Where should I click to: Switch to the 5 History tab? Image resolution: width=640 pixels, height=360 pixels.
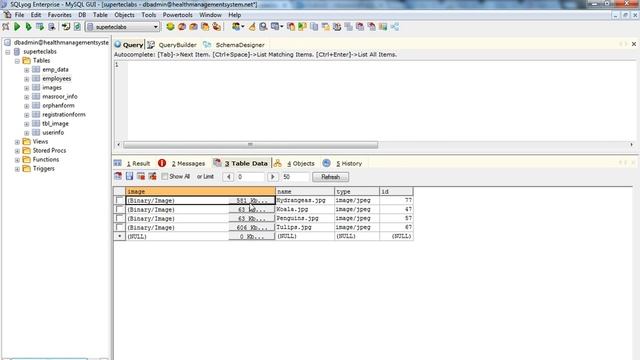349,163
